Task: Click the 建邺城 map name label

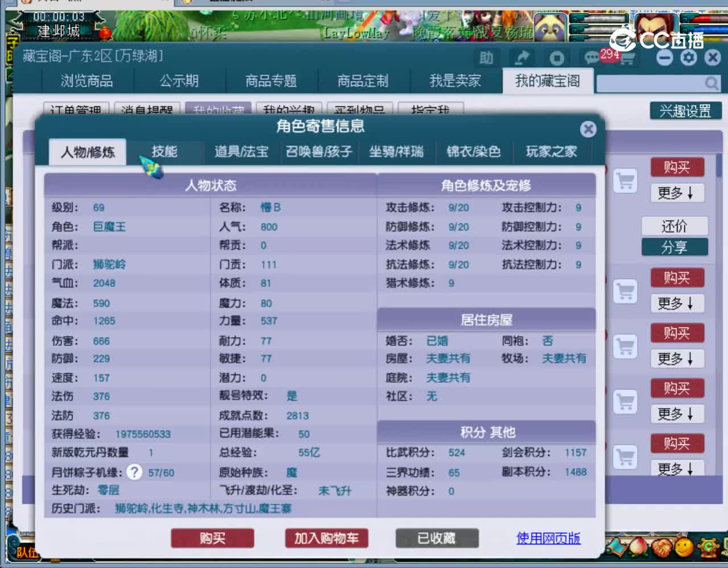Action: 59,31
